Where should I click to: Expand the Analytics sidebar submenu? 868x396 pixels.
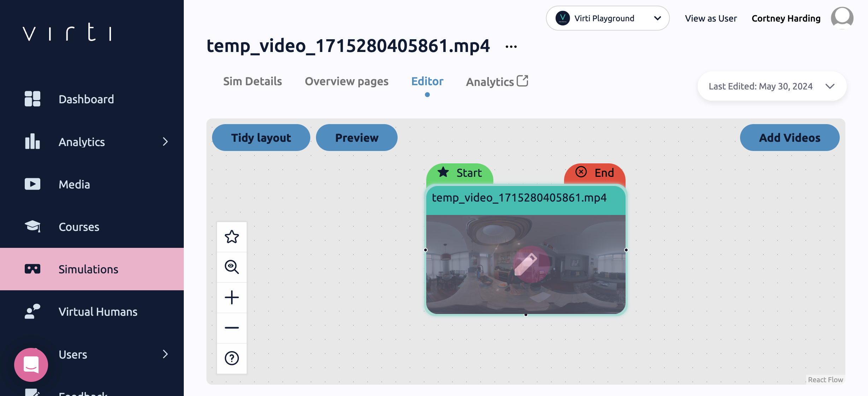coord(165,142)
